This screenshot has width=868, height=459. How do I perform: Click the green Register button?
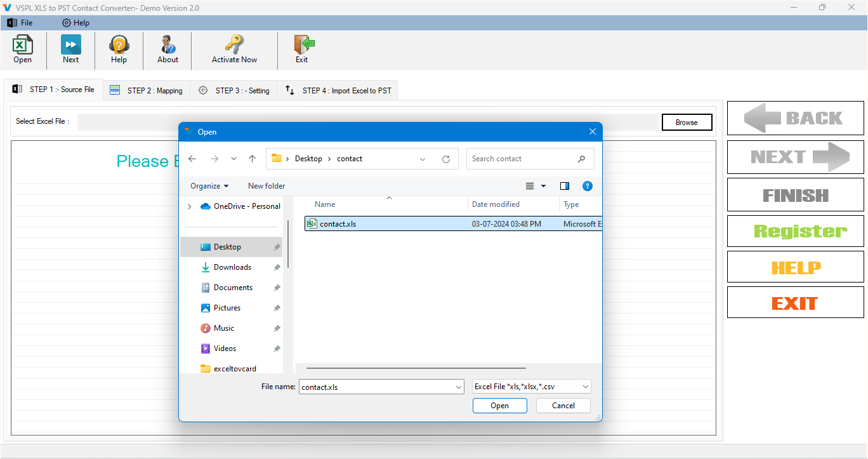click(795, 231)
